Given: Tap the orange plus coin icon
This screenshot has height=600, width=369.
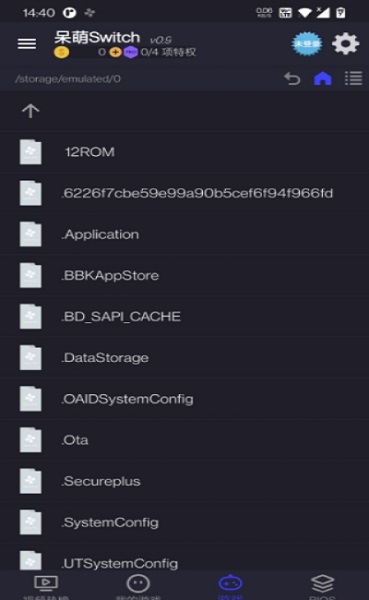Looking at the screenshot, I should tap(115, 52).
